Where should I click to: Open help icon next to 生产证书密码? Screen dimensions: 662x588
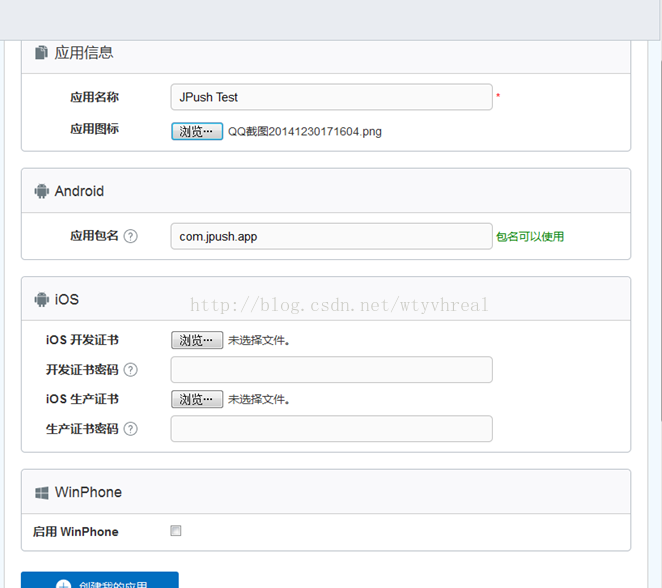tap(130, 429)
